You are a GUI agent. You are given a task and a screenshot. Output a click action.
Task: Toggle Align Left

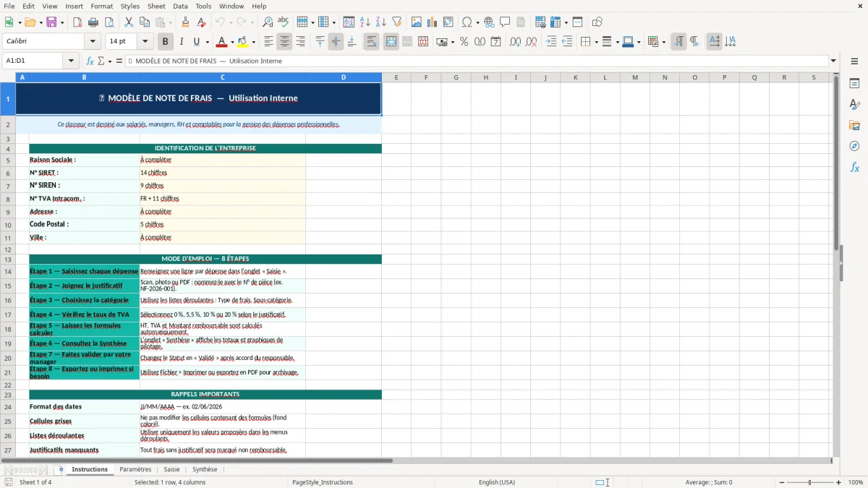[x=268, y=42]
